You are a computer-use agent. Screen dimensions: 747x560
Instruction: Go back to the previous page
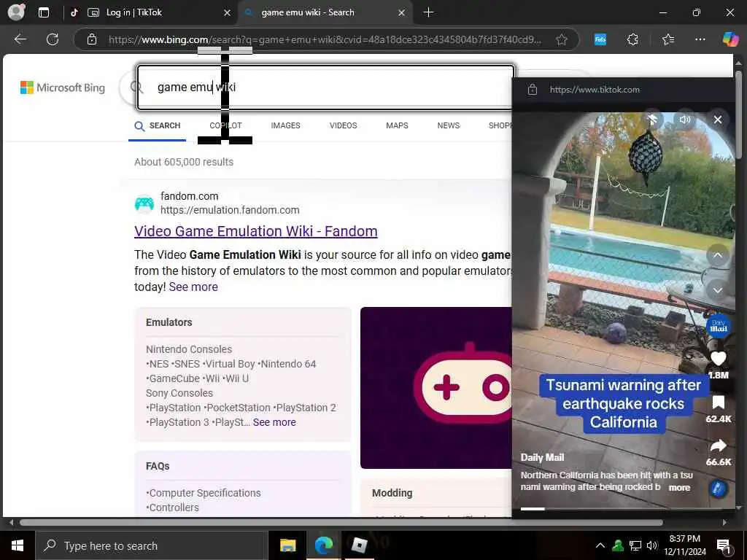pos(20,39)
